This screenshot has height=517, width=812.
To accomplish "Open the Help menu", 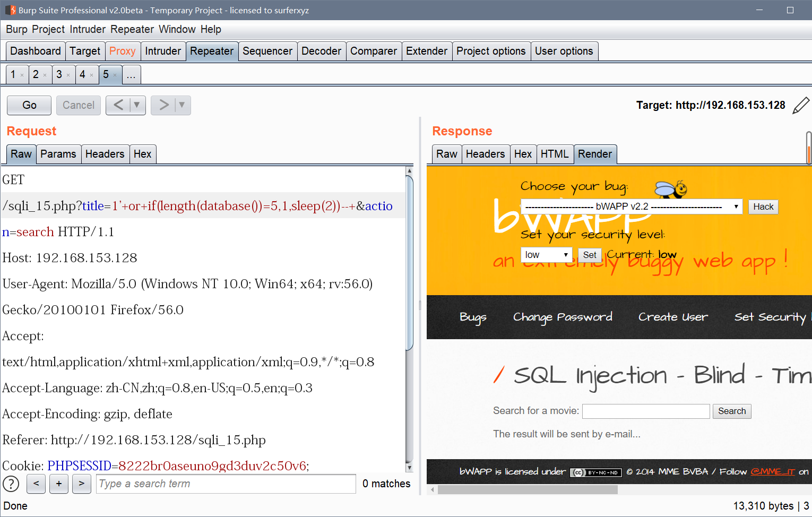I will 211,29.
